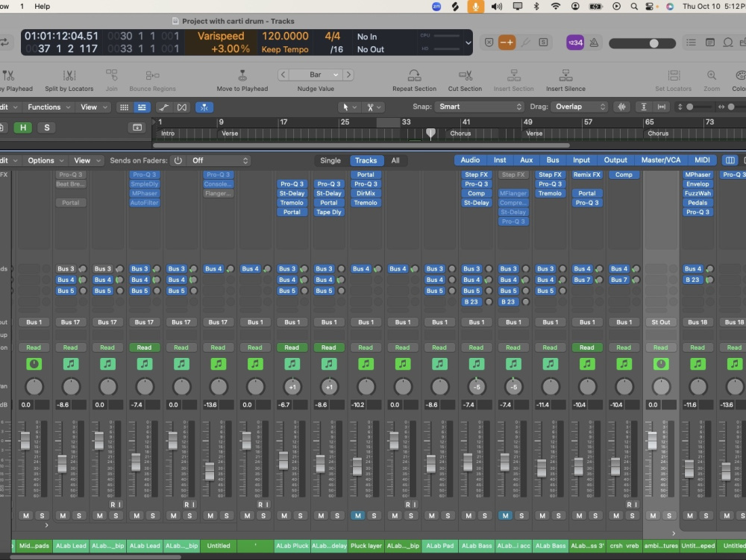The width and height of the screenshot is (746, 560).
Task: Open the List Editors icon
Action: pyautogui.click(x=692, y=43)
